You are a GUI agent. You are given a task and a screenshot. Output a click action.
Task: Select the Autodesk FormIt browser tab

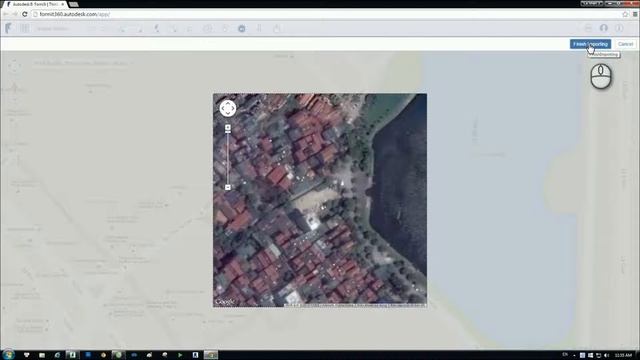35,4
